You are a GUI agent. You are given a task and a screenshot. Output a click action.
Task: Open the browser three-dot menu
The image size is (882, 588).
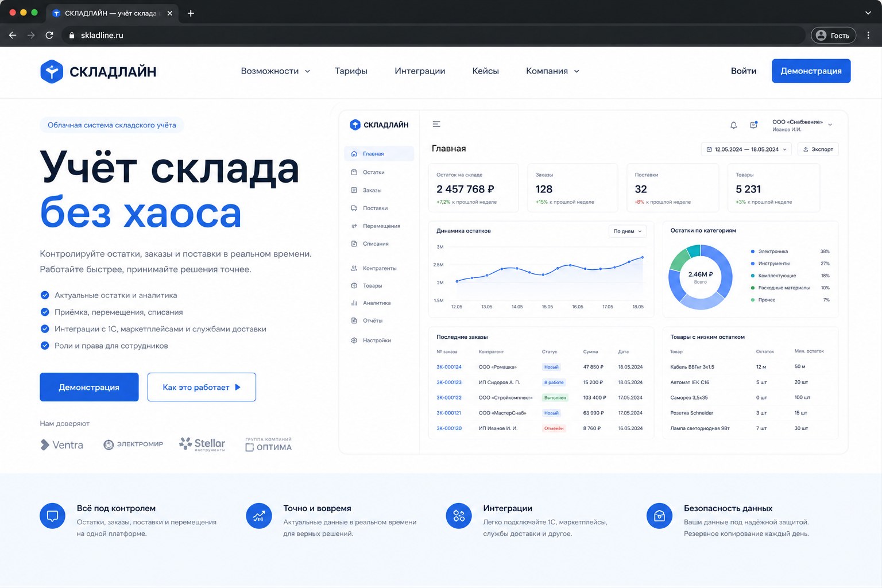tap(868, 35)
